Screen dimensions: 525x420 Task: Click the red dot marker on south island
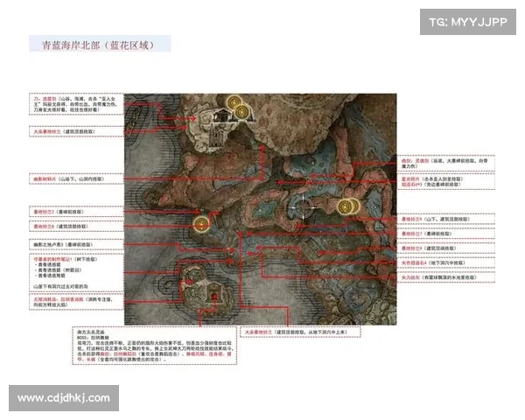point(189,282)
